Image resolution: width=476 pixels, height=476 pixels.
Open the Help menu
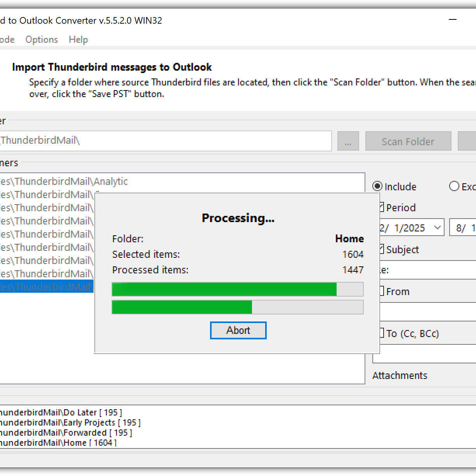(78, 40)
